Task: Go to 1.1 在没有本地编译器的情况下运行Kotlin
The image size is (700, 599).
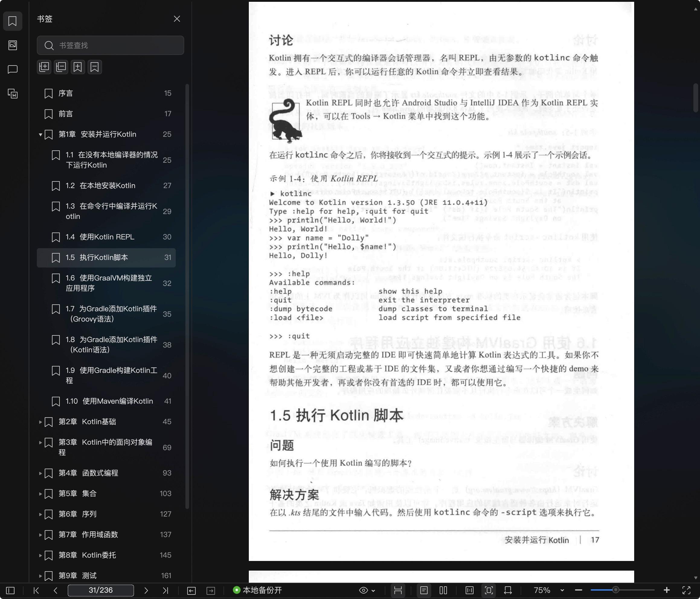Action: (106, 160)
